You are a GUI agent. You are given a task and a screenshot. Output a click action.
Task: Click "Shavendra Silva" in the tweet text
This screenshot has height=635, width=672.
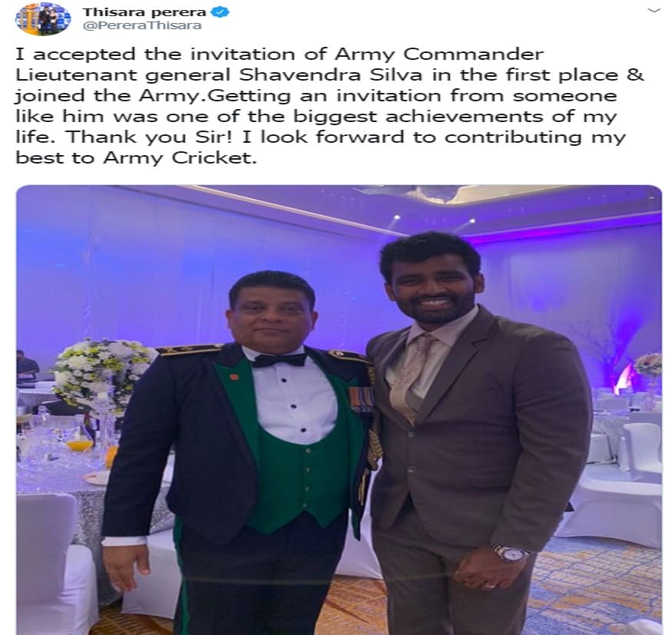[331, 75]
